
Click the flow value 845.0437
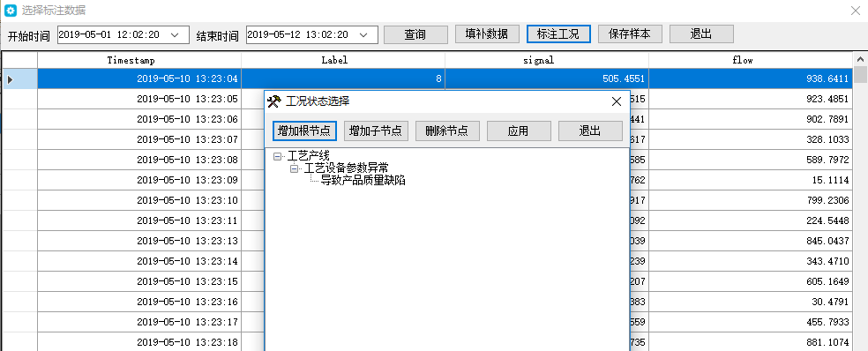[x=827, y=241]
